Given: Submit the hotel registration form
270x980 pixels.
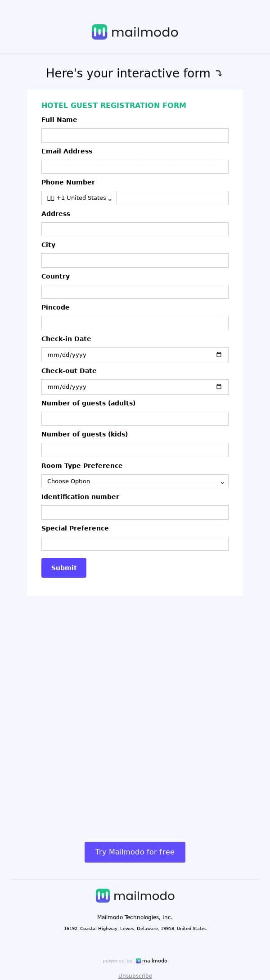Looking at the screenshot, I should (64, 568).
